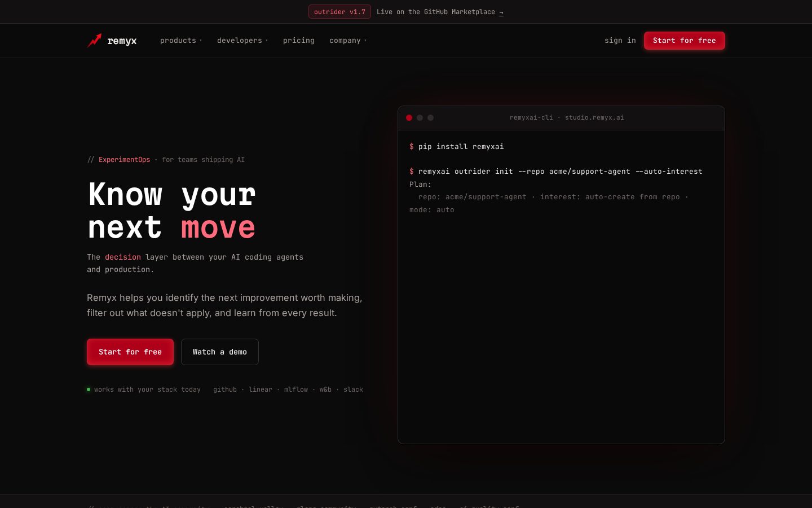The height and width of the screenshot is (508, 812).
Task: Click the arrow after GitHub Marketplace
Action: [501, 12]
